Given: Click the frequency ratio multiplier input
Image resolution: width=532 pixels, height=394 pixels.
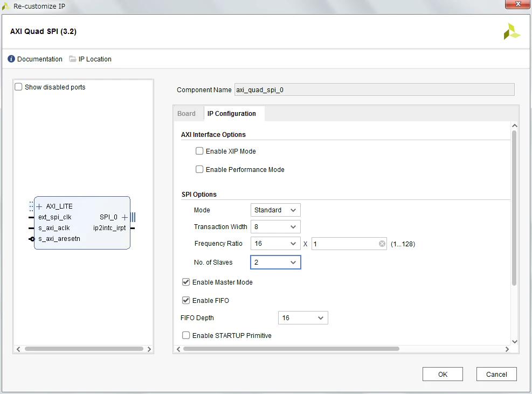Looking at the screenshot, I should tap(349, 244).
